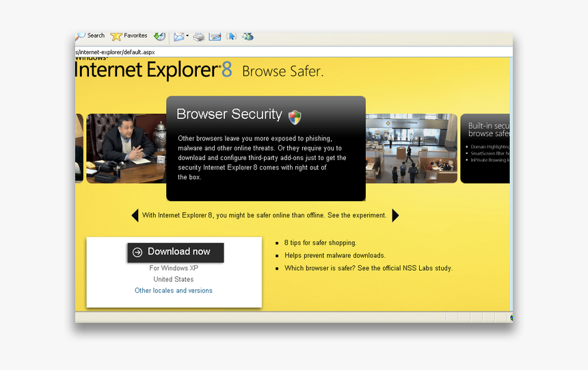Screen dimensions: 588x370
Task: Click 'See the experiment' caption text
Action: click(x=357, y=215)
